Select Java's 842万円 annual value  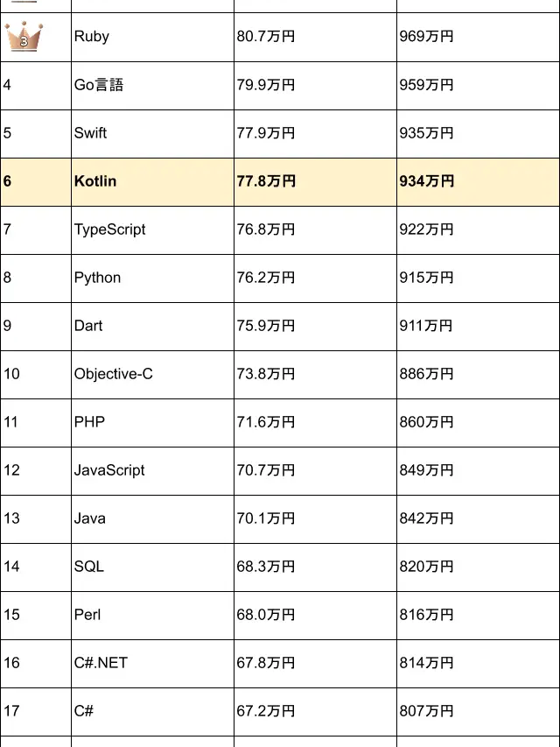(427, 518)
